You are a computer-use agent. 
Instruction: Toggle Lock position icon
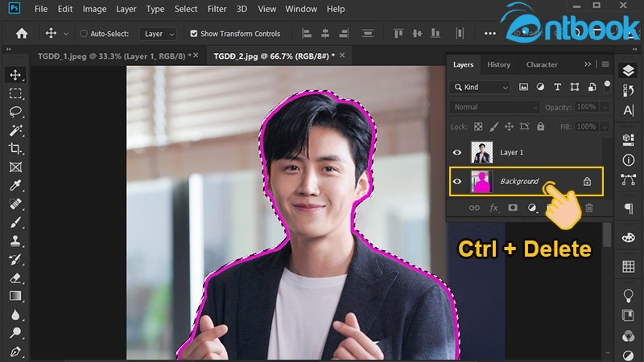coord(509,127)
